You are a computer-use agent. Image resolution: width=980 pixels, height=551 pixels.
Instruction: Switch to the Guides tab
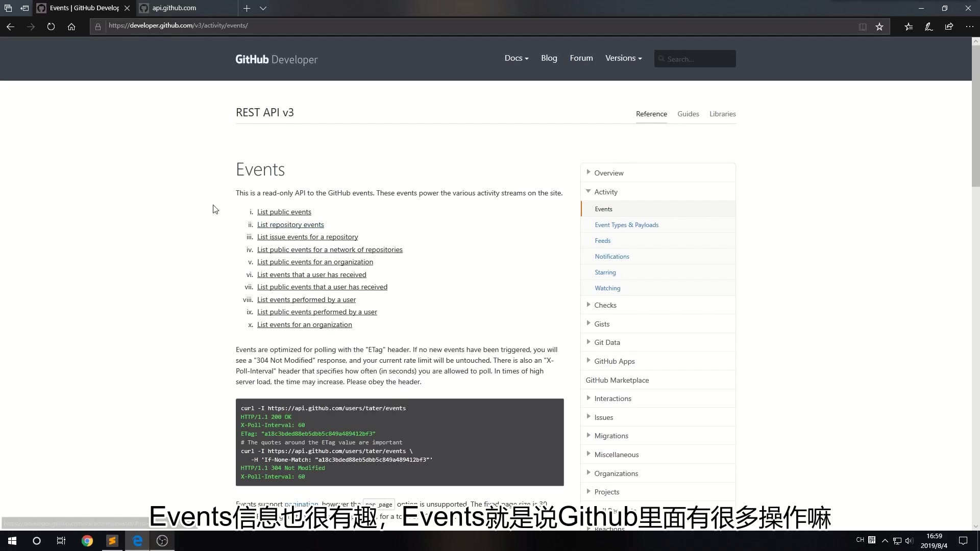688,114
